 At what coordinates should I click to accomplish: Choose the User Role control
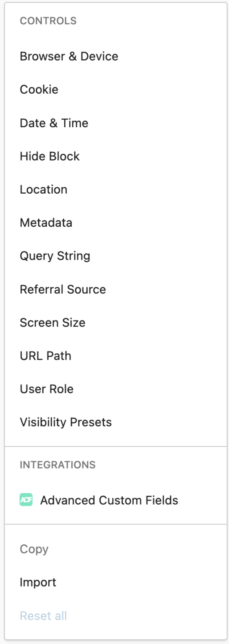(116, 389)
